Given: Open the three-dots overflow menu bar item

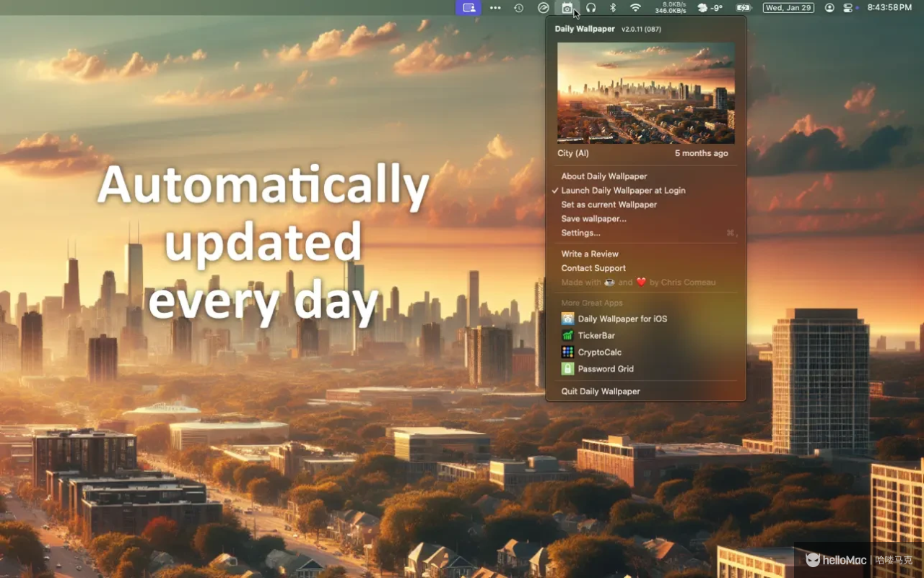Looking at the screenshot, I should 495,8.
